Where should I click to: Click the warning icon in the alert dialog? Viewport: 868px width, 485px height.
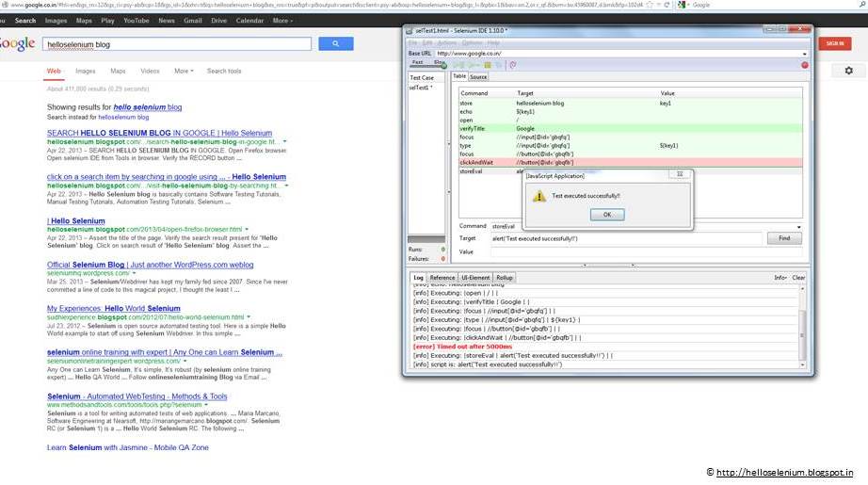[538, 196]
